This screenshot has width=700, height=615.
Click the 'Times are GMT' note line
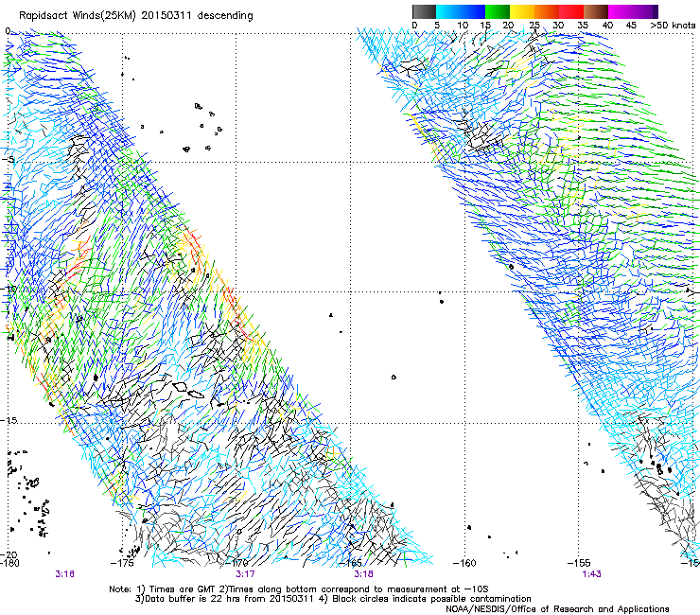click(299, 589)
